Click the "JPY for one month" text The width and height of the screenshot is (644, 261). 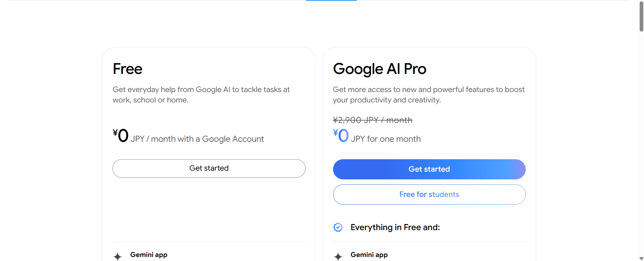tap(386, 139)
